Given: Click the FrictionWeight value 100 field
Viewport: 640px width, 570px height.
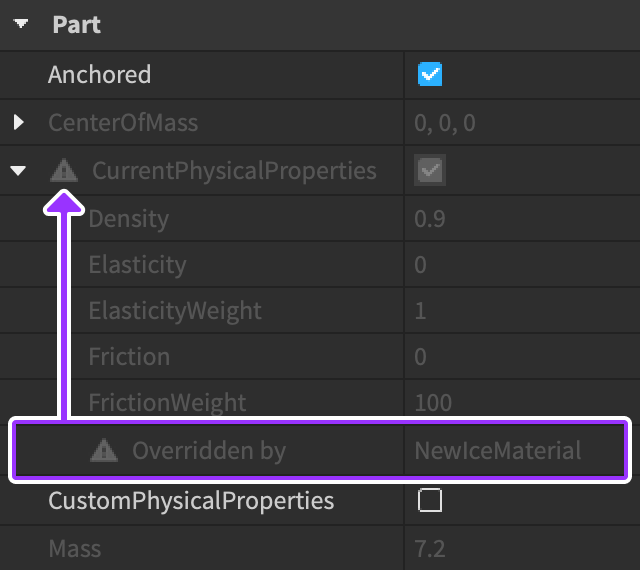Looking at the screenshot, I should pyautogui.click(x=433, y=403).
